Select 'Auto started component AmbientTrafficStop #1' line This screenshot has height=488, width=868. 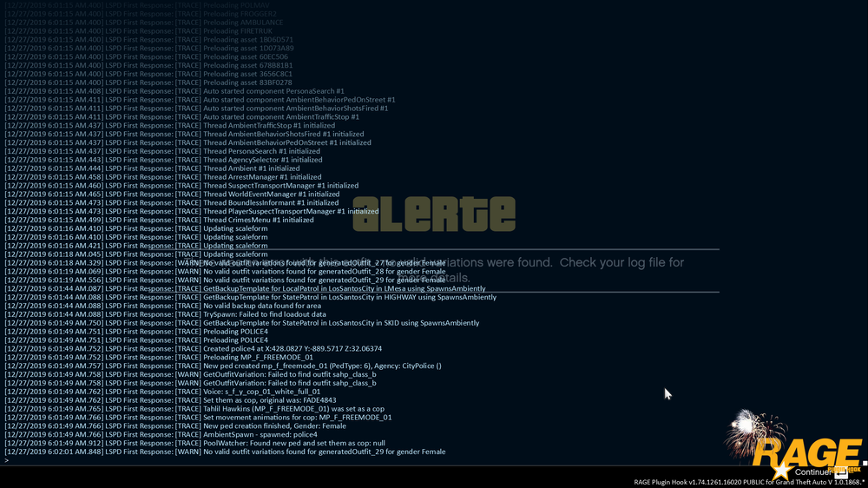coord(181,117)
